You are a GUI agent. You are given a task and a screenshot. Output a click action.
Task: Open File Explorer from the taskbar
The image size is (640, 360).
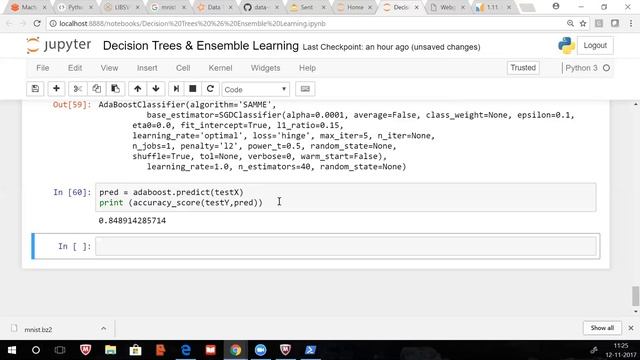(x=110, y=350)
